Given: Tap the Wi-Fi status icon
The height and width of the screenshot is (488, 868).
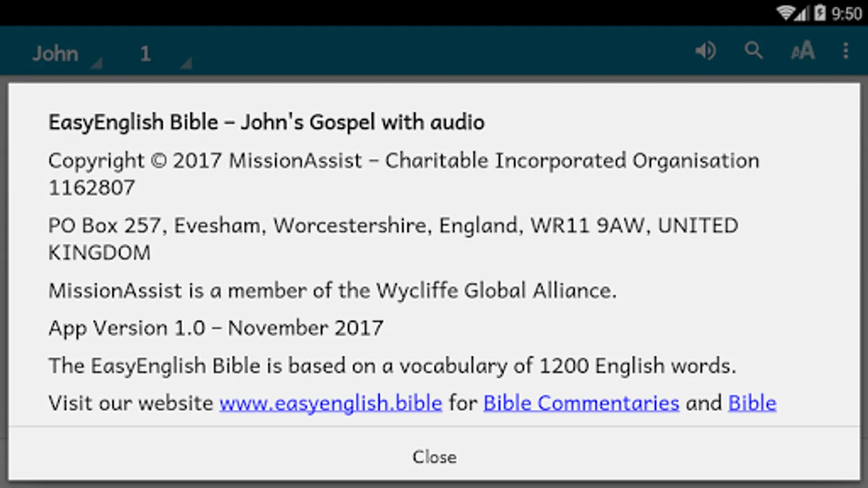Looking at the screenshot, I should 785,12.
